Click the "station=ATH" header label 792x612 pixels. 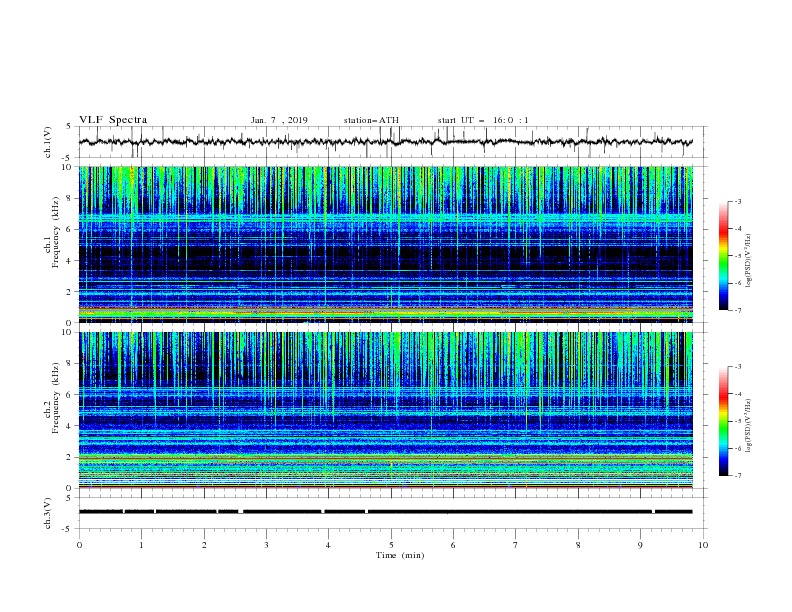click(x=371, y=120)
